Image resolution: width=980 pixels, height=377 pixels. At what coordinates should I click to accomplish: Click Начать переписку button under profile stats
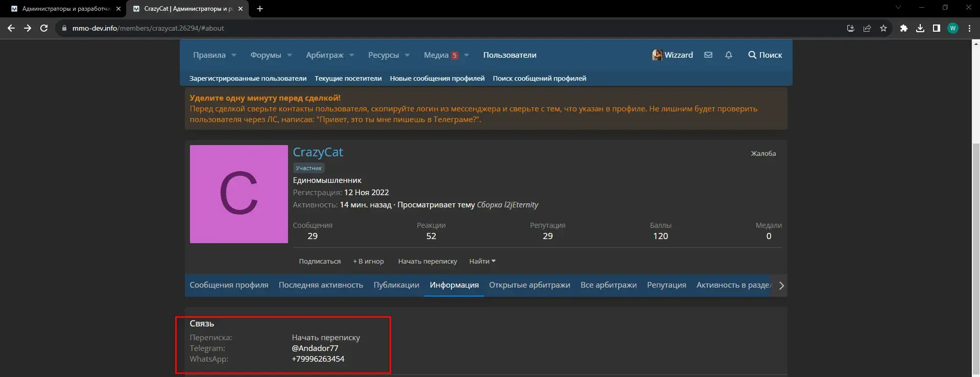click(x=427, y=261)
